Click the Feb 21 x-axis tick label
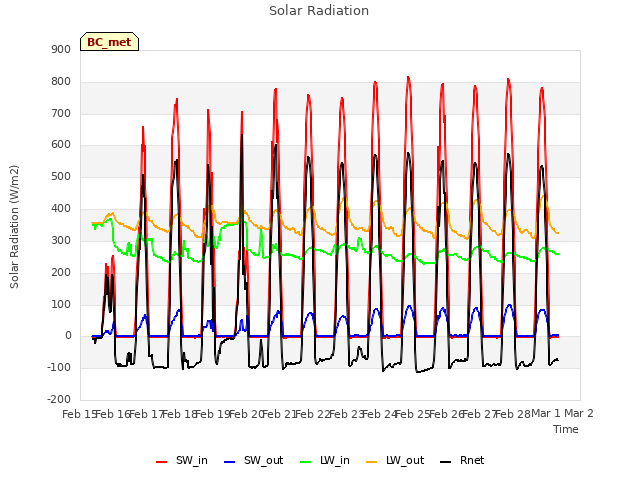 point(280,414)
